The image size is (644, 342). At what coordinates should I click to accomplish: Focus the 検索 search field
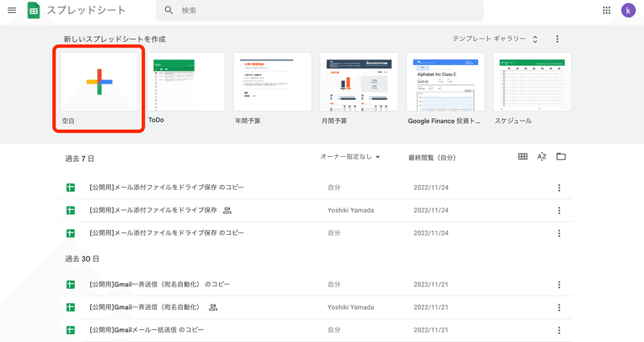[x=320, y=10]
